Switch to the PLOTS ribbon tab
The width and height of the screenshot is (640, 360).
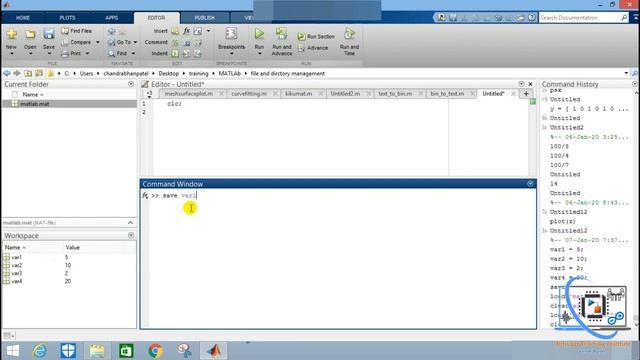(x=67, y=18)
